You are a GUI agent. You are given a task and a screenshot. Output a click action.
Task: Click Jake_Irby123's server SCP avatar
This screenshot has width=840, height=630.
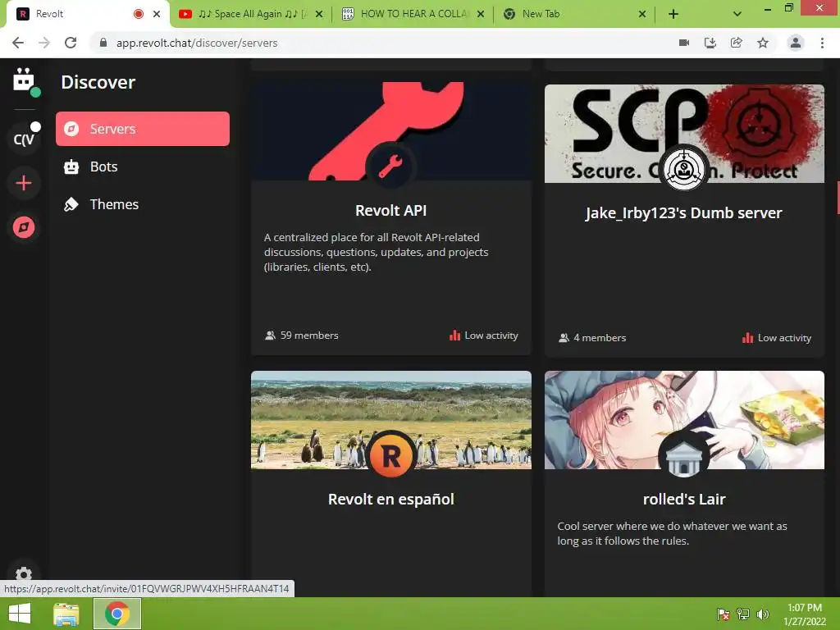point(684,169)
